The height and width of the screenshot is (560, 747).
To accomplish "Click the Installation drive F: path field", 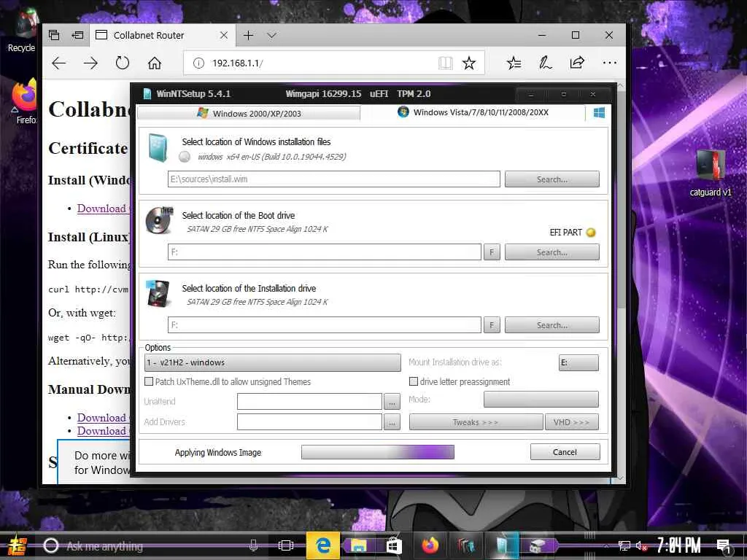I will pyautogui.click(x=325, y=324).
